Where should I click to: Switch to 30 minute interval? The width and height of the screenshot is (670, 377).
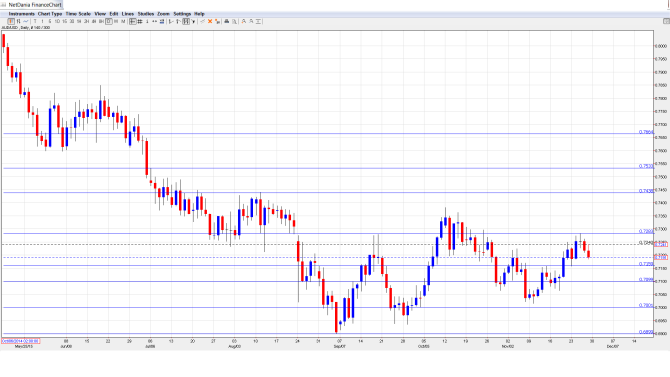(x=72, y=21)
